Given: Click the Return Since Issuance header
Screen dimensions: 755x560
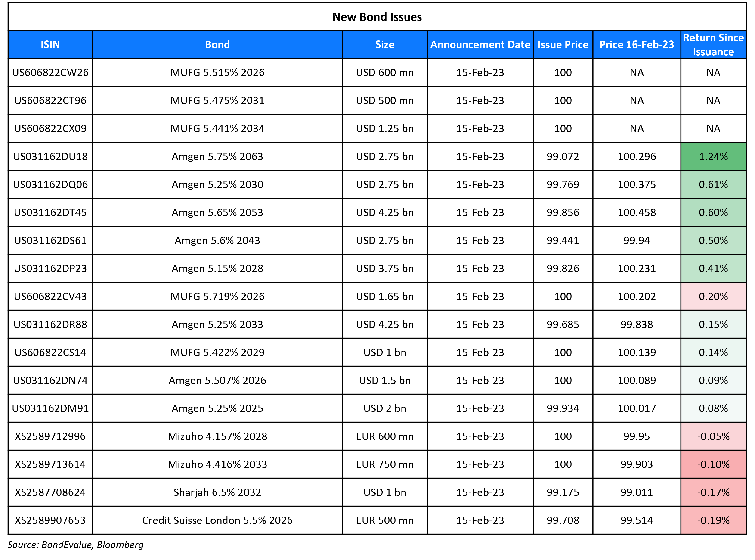Looking at the screenshot, I should click(x=713, y=44).
